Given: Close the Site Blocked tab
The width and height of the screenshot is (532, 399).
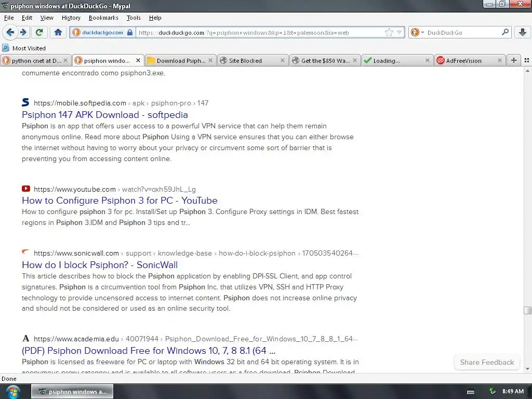Looking at the screenshot, I should (282, 60).
